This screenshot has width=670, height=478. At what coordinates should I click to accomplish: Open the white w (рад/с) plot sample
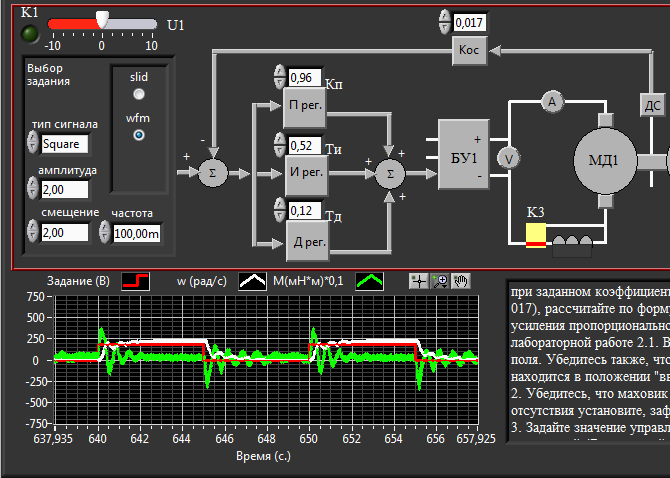tap(253, 282)
